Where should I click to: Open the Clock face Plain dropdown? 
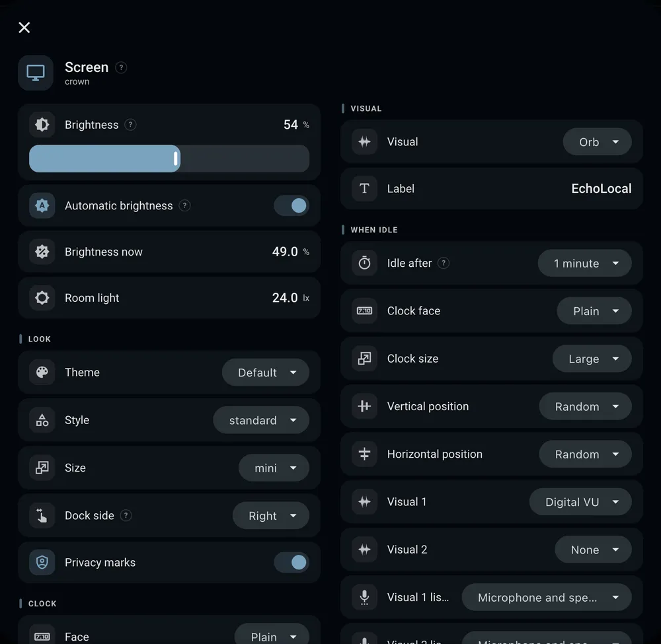pos(594,311)
